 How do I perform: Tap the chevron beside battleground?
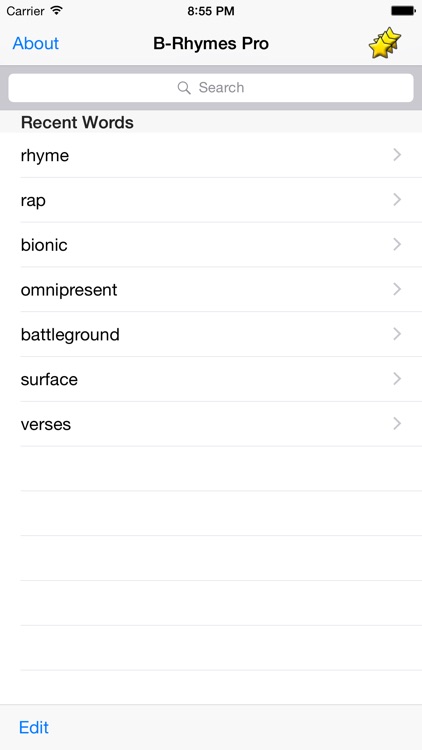tap(397, 334)
